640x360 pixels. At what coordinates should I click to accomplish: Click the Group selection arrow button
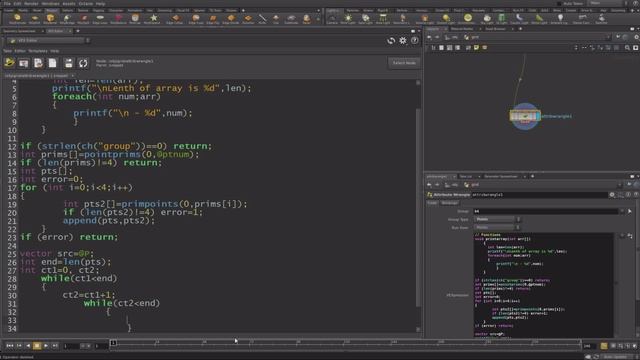point(630,211)
